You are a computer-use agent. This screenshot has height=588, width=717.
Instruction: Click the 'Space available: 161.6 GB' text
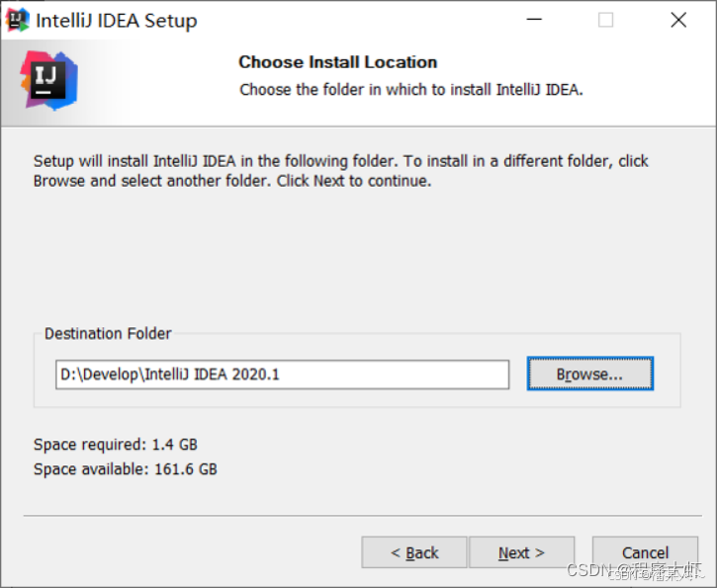[x=126, y=468]
